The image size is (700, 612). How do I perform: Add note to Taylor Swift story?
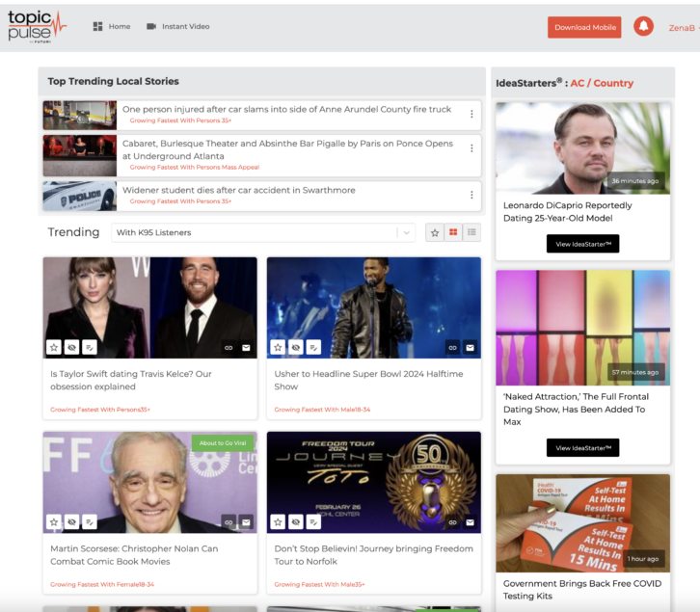90,347
